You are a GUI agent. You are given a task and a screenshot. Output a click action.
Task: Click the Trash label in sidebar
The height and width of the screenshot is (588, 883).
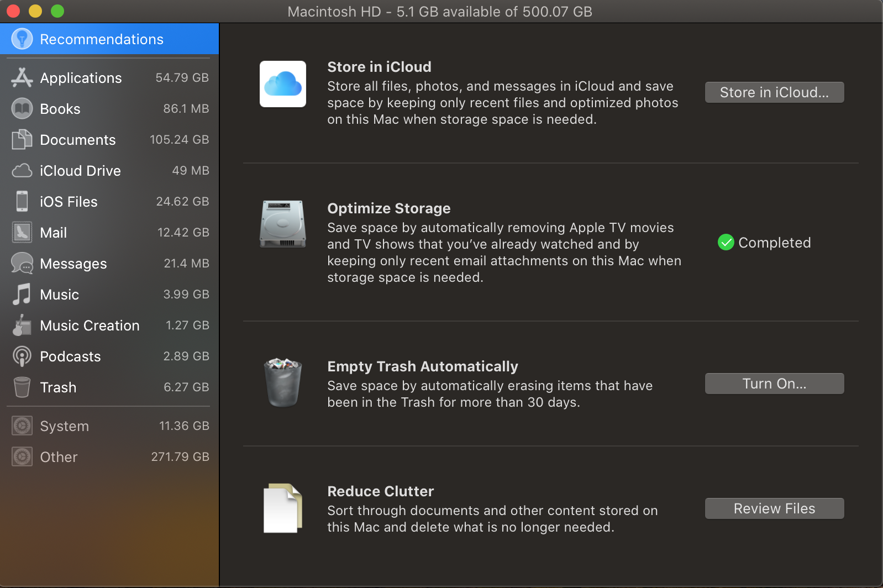[58, 387]
